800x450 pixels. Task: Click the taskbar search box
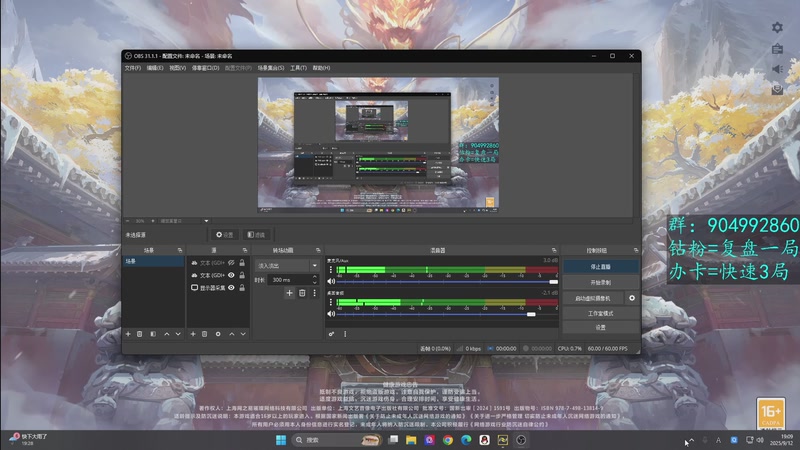click(x=337, y=440)
